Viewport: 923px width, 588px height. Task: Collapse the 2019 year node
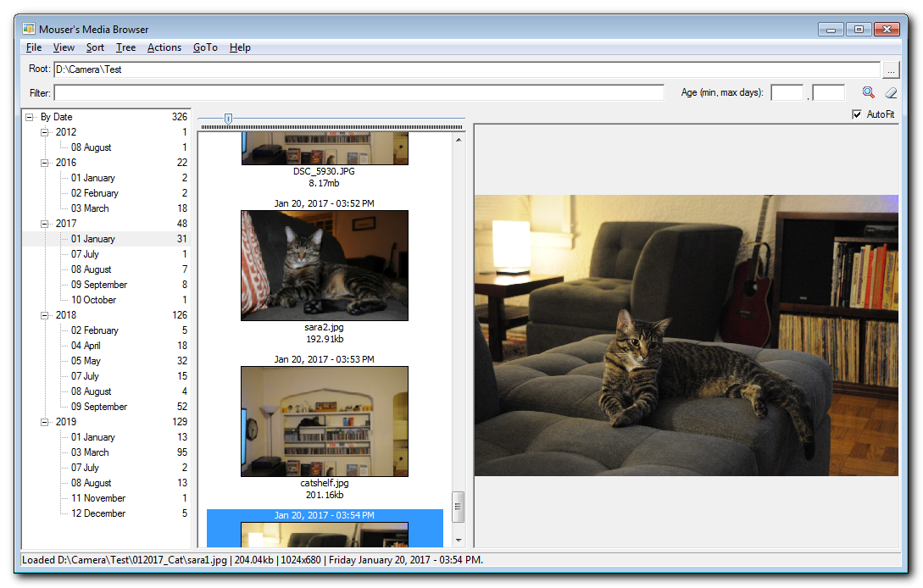[x=44, y=422]
